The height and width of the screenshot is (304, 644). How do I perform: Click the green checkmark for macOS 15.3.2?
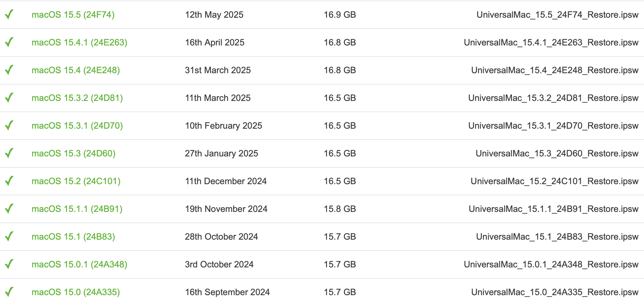9,98
